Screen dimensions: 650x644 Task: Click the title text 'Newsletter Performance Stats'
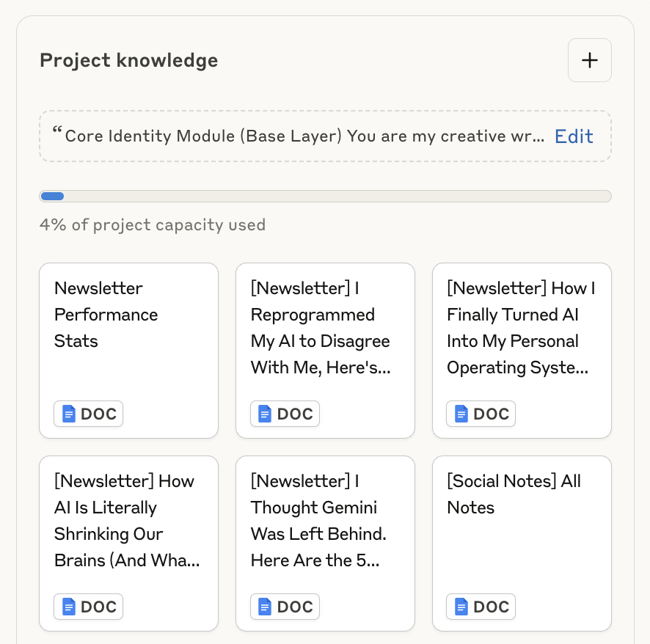106,315
